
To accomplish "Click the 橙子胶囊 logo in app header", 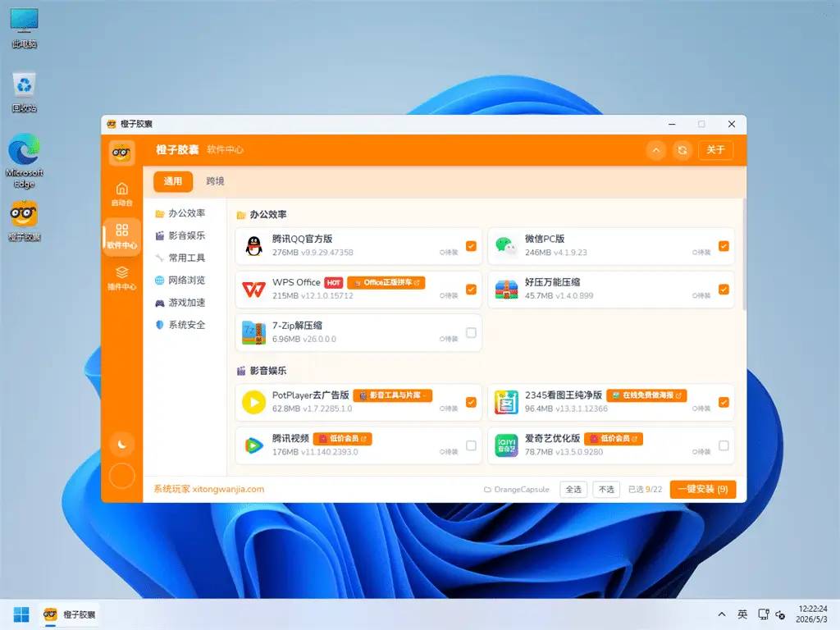I will coord(121,153).
